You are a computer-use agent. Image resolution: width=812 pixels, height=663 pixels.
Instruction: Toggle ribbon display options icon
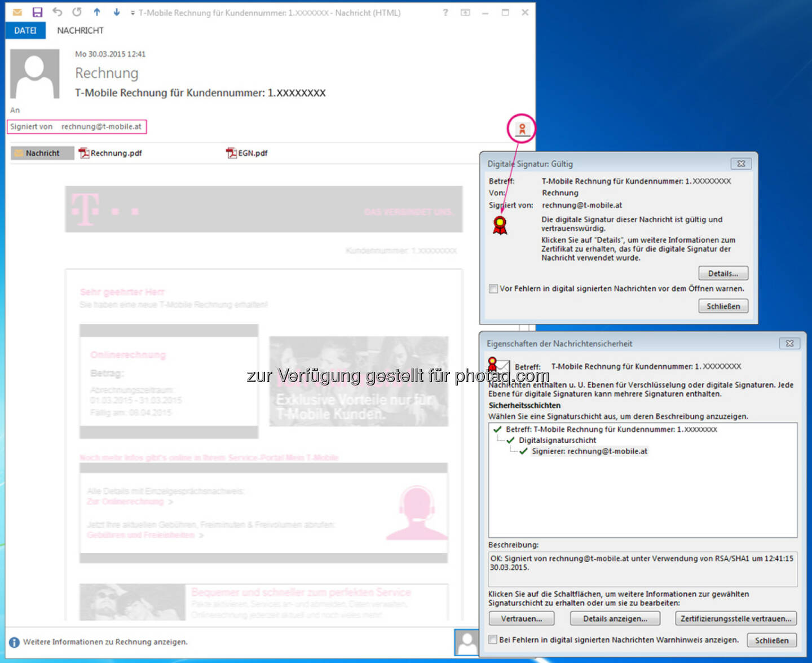[x=465, y=12]
